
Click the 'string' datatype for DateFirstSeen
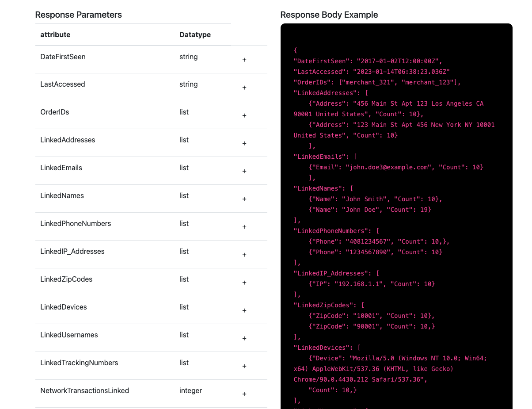189,57
